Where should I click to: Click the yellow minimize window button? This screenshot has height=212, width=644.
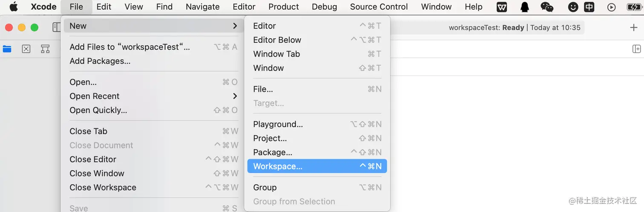(x=22, y=27)
